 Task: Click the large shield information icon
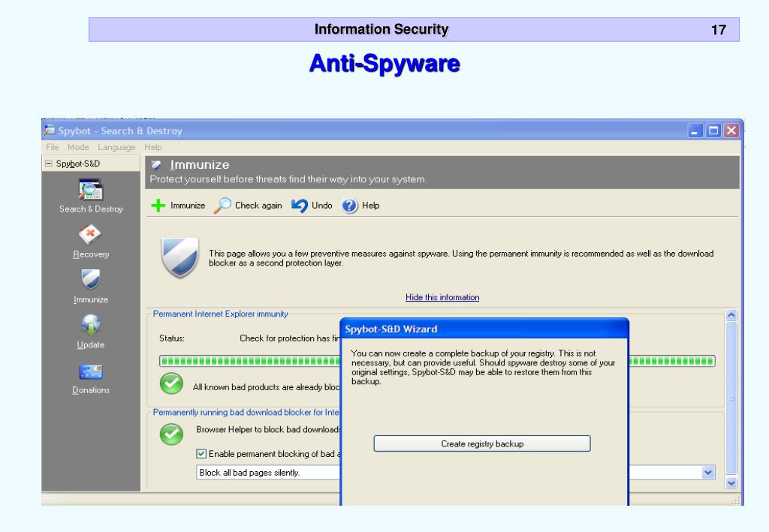pos(180,257)
